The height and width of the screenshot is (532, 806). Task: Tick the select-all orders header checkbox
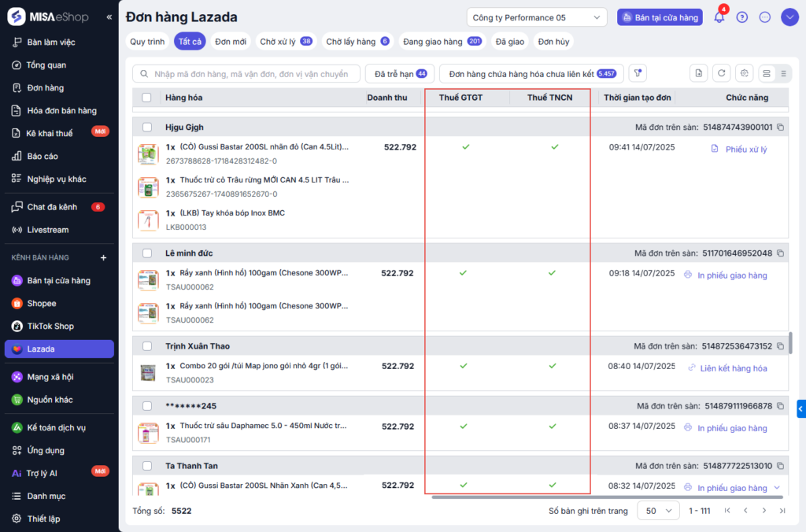coord(146,98)
